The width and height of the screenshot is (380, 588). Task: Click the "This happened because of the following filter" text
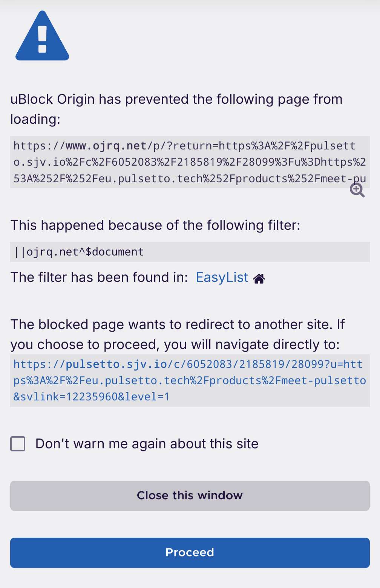(155, 225)
